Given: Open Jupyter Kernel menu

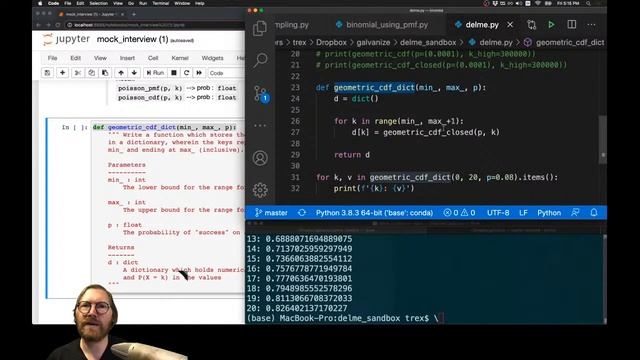Looking at the screenshot, I should [x=180, y=58].
